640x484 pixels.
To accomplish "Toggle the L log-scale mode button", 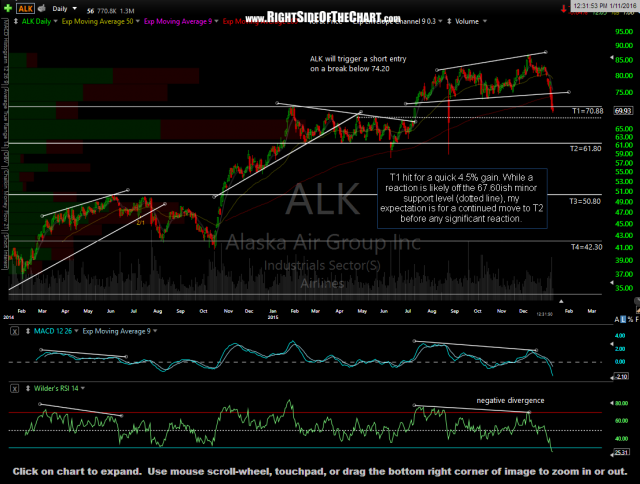I will point(623,320).
